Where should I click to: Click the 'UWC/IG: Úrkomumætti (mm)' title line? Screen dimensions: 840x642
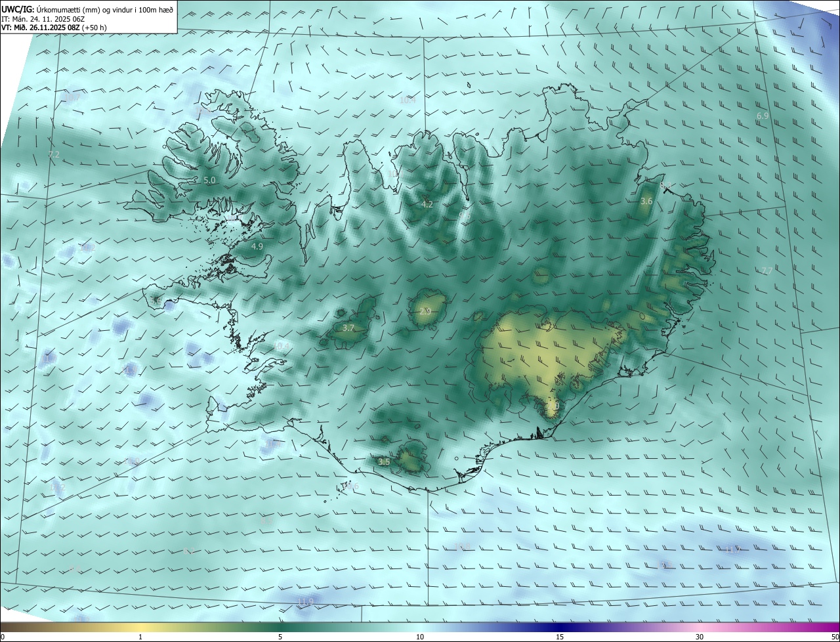pos(87,9)
